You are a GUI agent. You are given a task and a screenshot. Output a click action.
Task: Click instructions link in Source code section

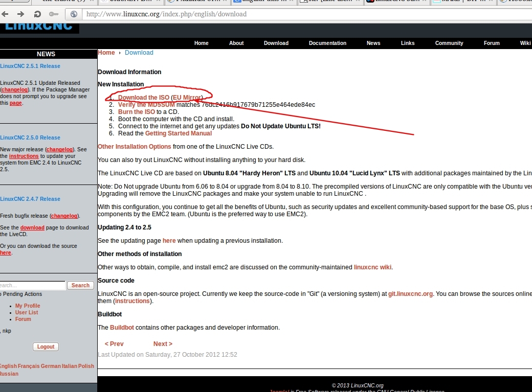tap(132, 301)
